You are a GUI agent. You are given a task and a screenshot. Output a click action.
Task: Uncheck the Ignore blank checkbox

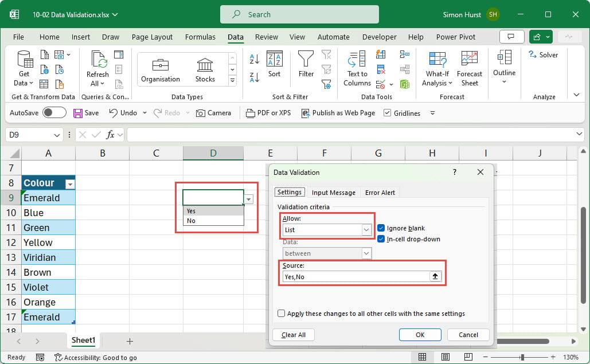(381, 228)
